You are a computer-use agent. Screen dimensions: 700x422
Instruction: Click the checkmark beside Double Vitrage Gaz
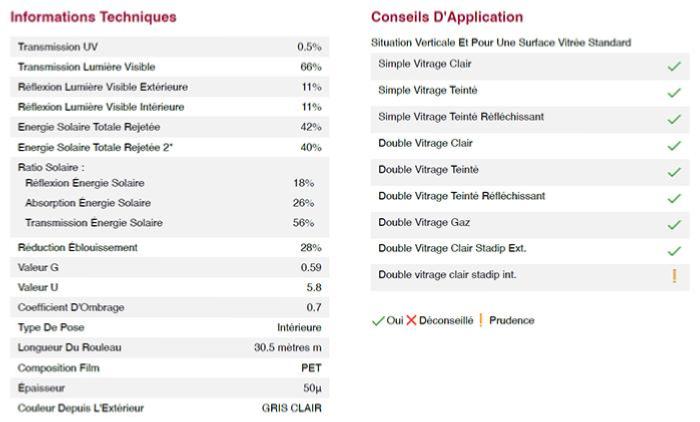tap(674, 225)
